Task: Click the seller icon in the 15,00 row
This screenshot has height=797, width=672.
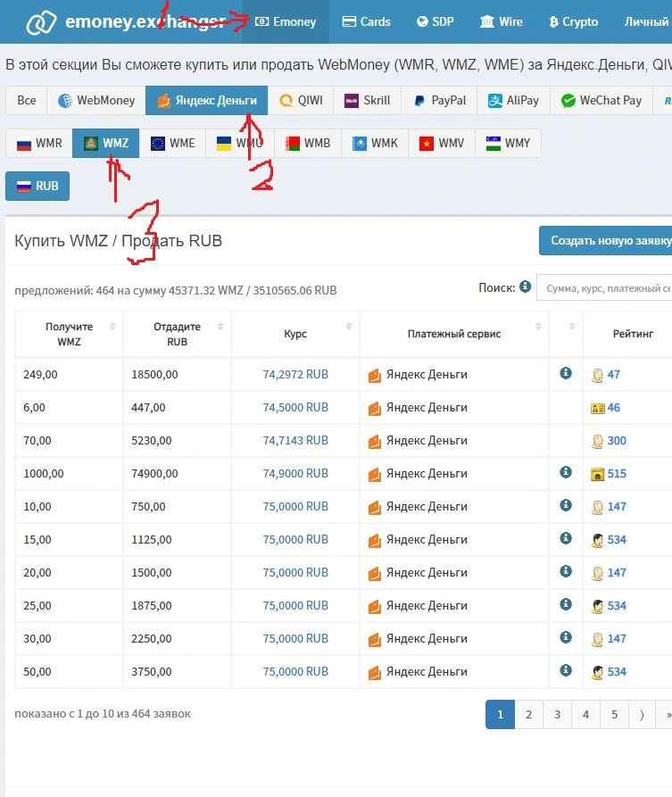Action: pos(597,540)
